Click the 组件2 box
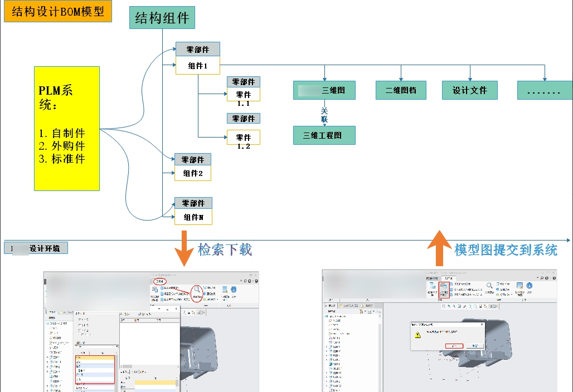The width and height of the screenshot is (573, 392). click(x=193, y=173)
